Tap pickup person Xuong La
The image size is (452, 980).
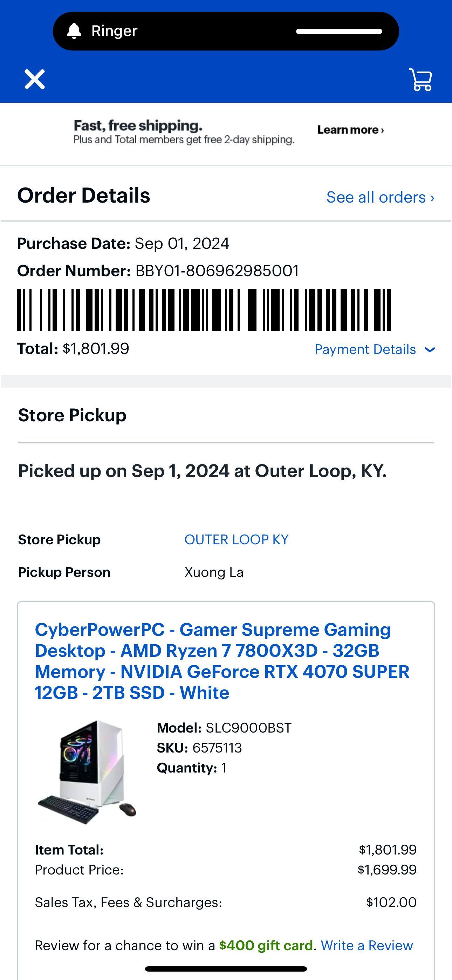(214, 572)
